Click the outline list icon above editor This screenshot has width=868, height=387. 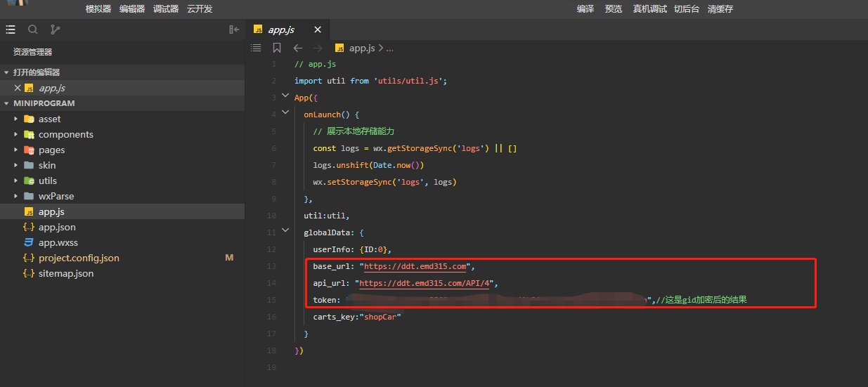(x=256, y=48)
